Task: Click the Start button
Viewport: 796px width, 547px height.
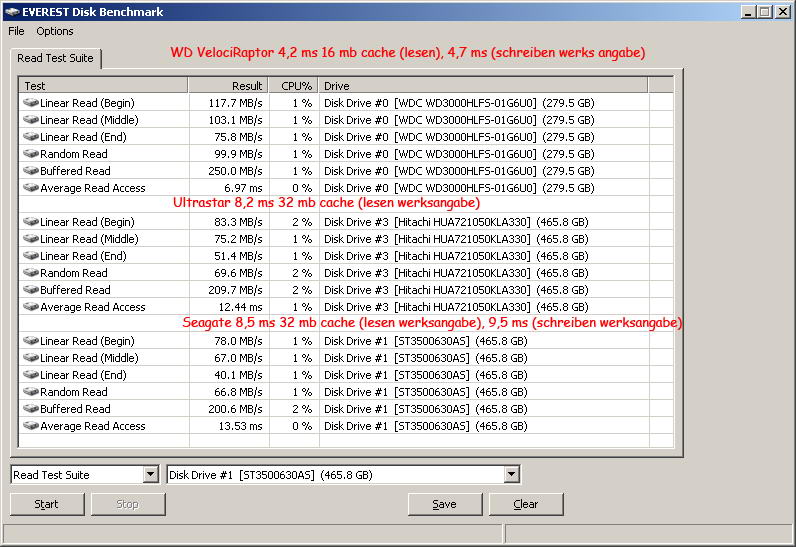Action: tap(47, 504)
